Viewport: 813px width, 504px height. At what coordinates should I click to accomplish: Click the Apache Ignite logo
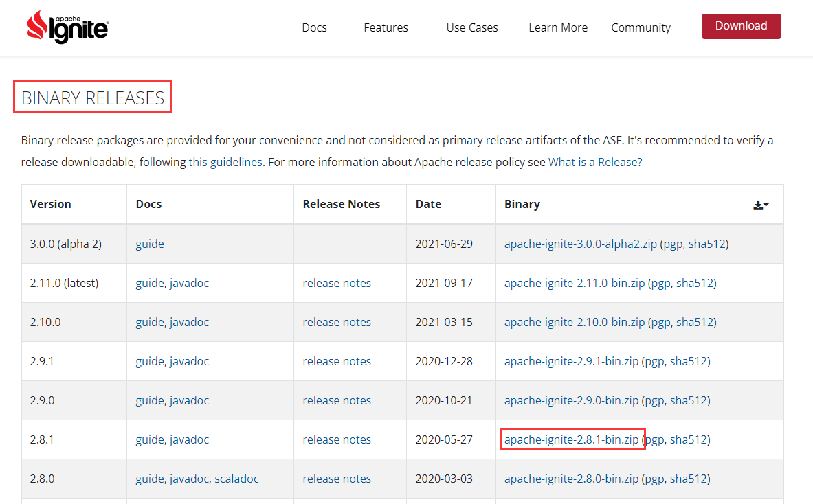[67, 27]
